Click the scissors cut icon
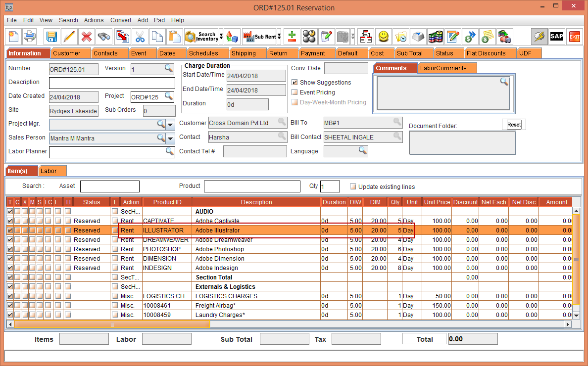The width and height of the screenshot is (588, 366). pos(140,37)
